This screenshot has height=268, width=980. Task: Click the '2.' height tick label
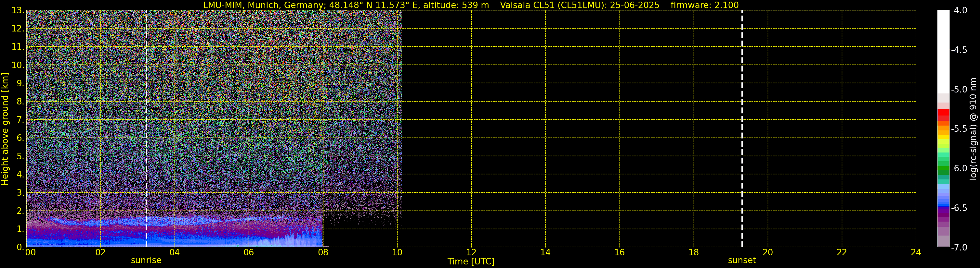point(20,211)
